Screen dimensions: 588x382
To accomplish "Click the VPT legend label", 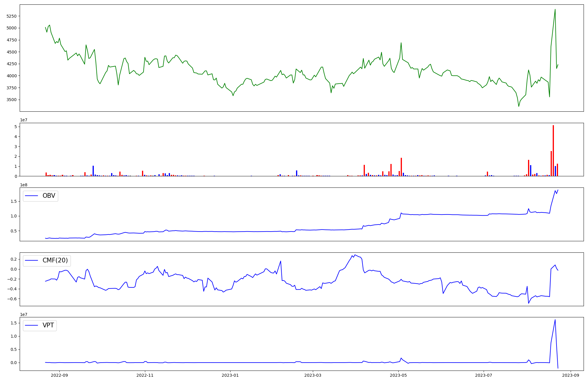I will [x=48, y=325].
